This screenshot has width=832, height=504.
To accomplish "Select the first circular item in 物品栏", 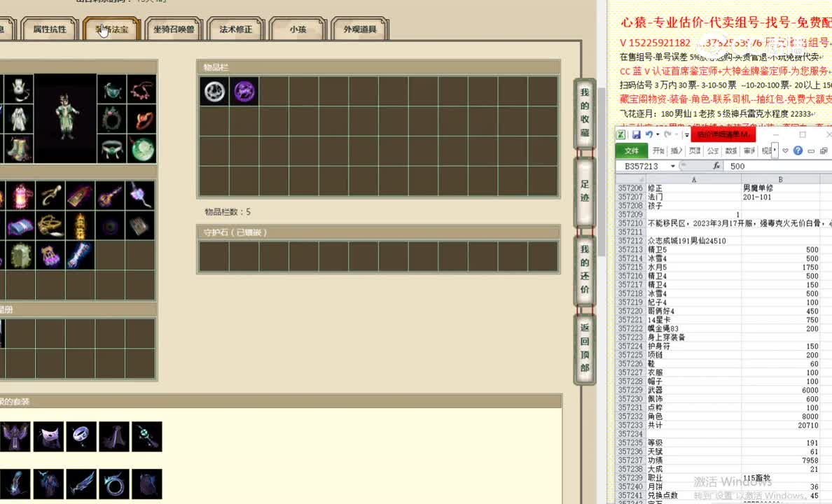I will click(x=214, y=91).
